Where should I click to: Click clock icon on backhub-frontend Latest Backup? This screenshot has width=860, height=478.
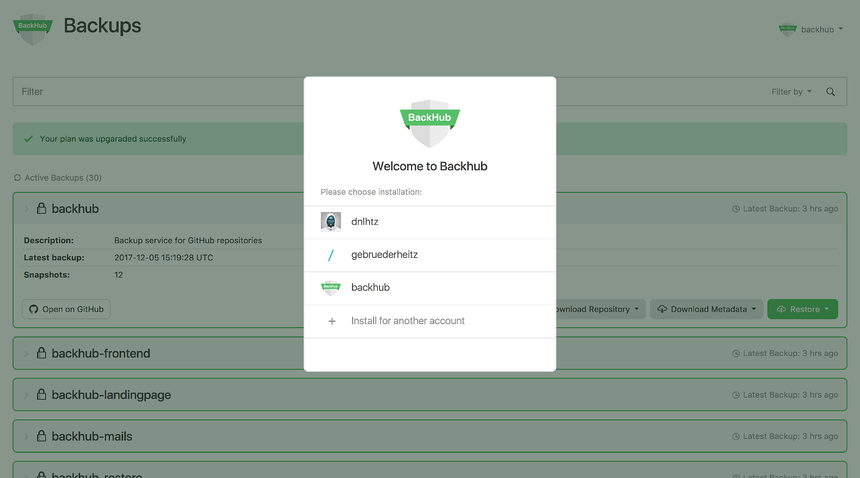coord(736,354)
